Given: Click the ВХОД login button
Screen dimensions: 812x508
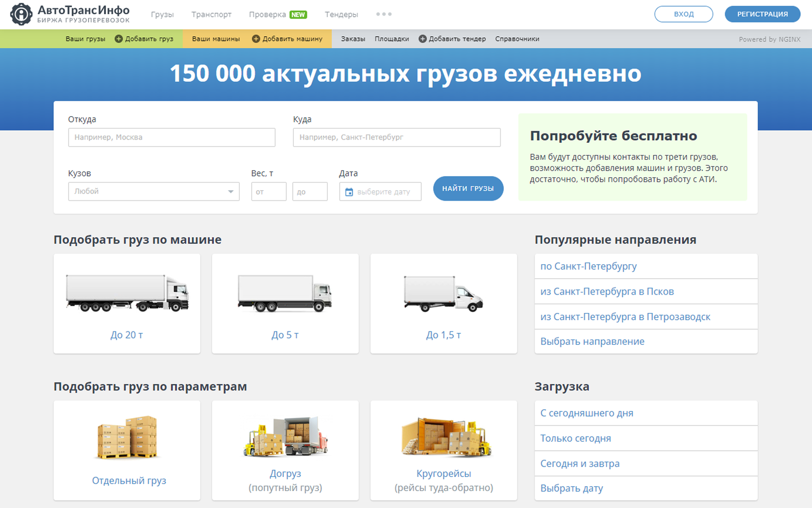Looking at the screenshot, I should (x=683, y=14).
